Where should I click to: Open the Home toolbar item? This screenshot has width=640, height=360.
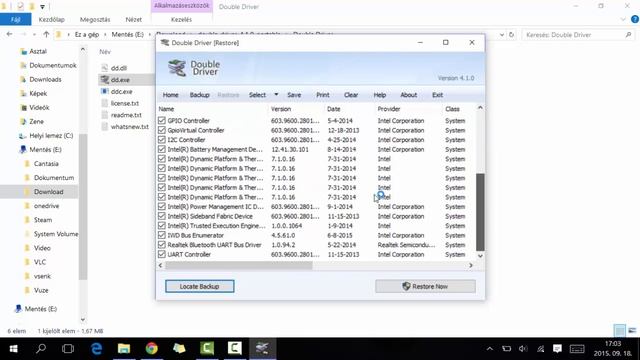click(171, 95)
